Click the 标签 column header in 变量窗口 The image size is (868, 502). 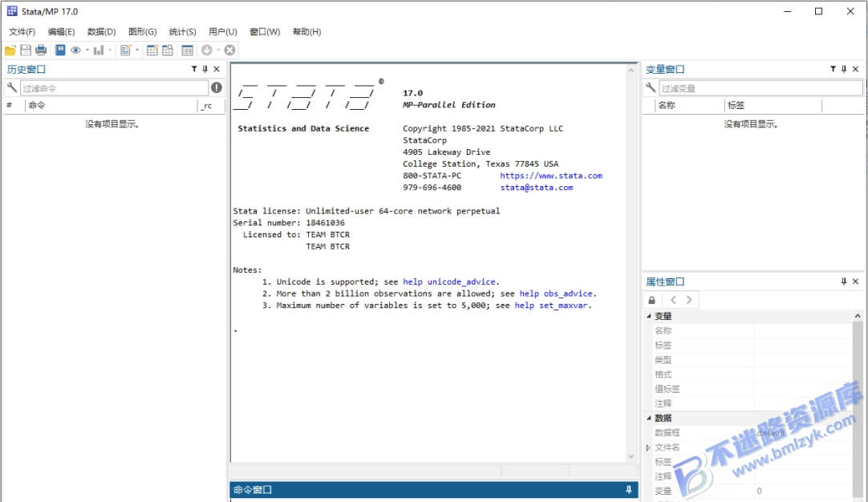pos(773,105)
